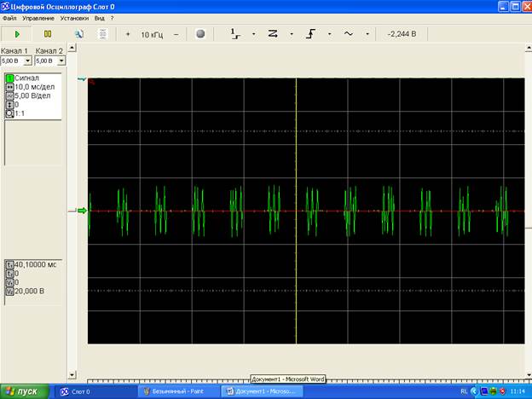Click the yellow Pause button
The width and height of the screenshot is (532, 399).
tap(48, 34)
